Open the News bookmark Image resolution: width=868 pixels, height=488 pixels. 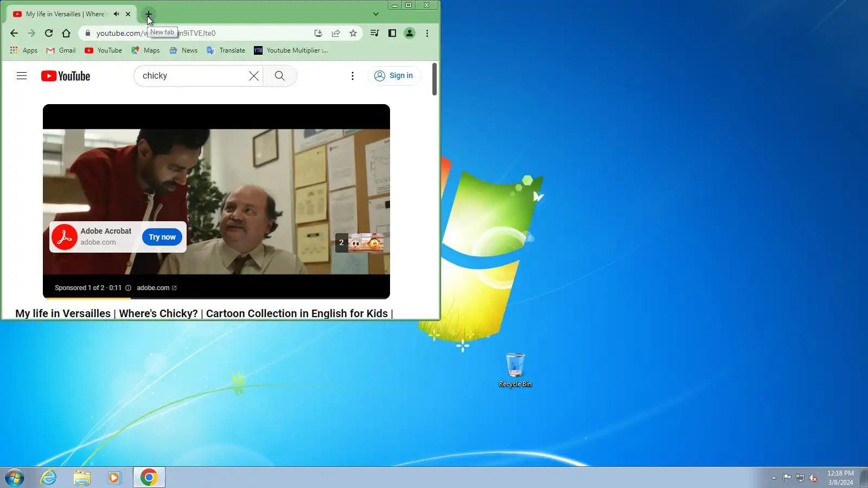tap(183, 50)
